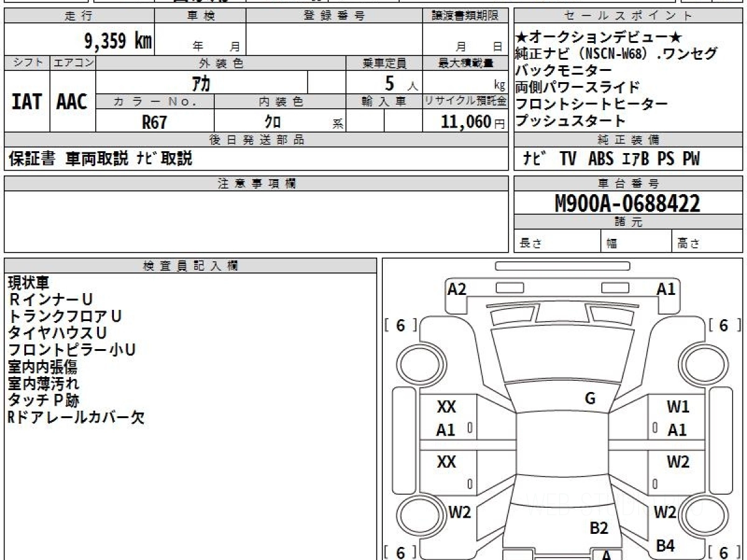Select the Rドアレールカバー欠 note
The width and height of the screenshot is (747, 560).
76,417
